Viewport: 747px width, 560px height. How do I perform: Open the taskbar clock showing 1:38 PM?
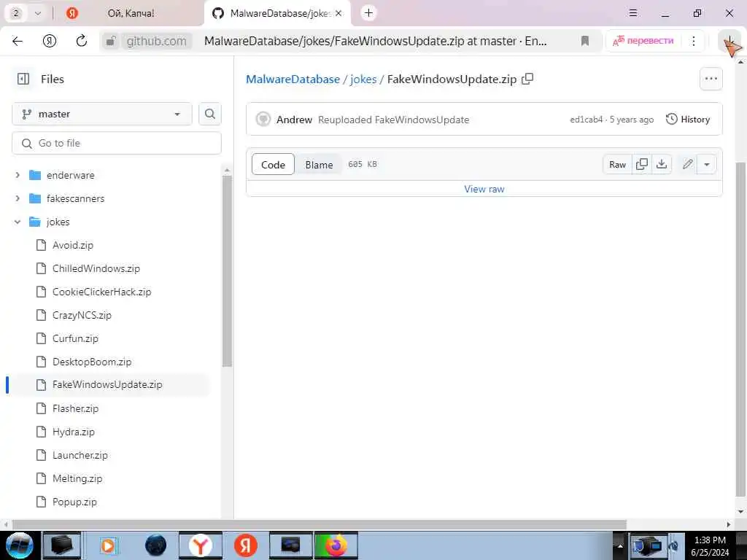(x=709, y=545)
